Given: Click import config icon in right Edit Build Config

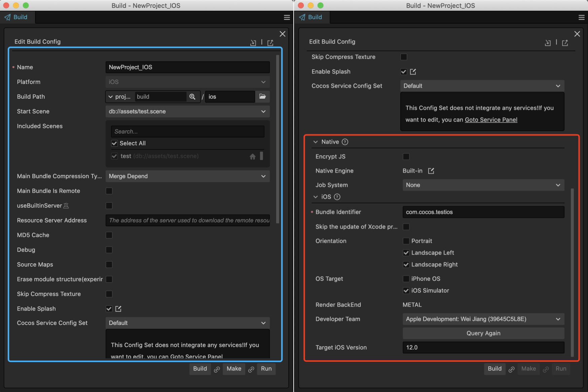Looking at the screenshot, I should (x=548, y=43).
